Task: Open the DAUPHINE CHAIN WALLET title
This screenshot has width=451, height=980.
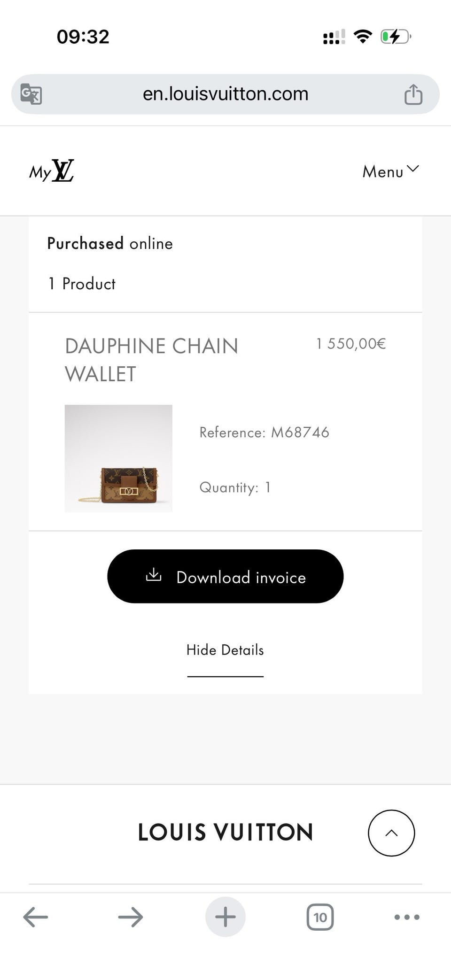Action: click(152, 360)
